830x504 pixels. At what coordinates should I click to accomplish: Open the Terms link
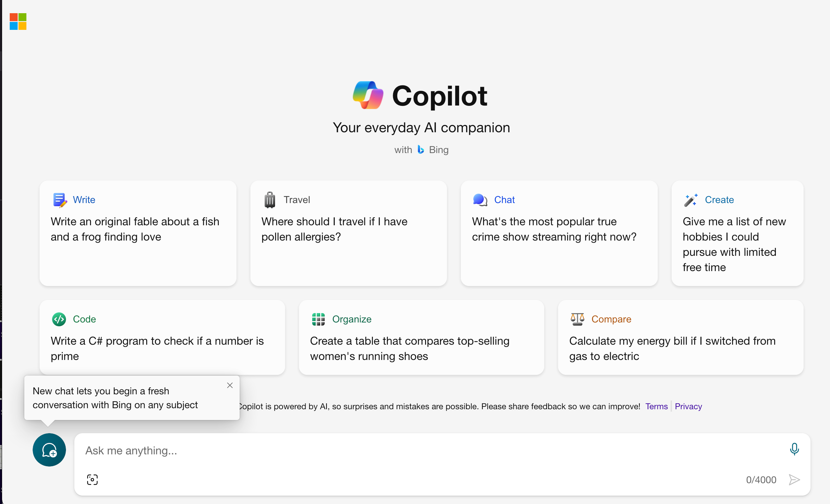pyautogui.click(x=656, y=406)
